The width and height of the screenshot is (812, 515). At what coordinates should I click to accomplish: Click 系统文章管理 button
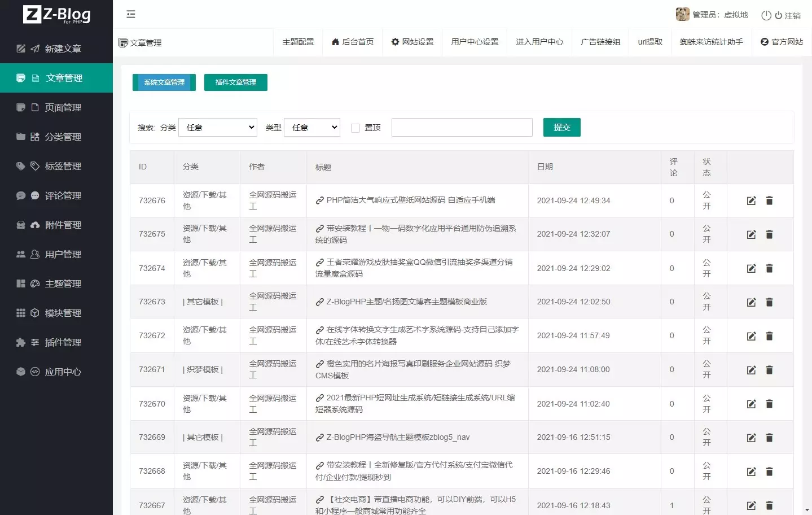pos(164,82)
